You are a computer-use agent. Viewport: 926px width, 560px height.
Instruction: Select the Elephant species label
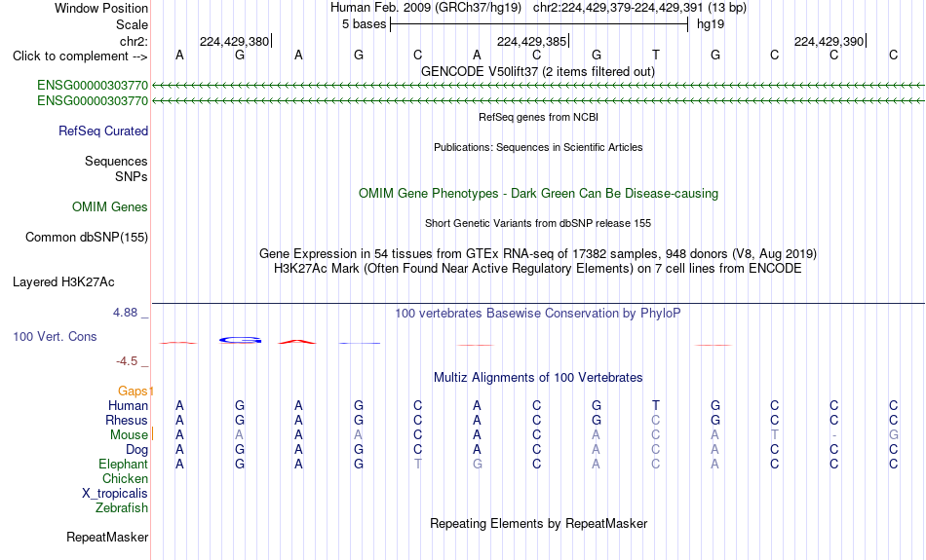[x=123, y=465]
